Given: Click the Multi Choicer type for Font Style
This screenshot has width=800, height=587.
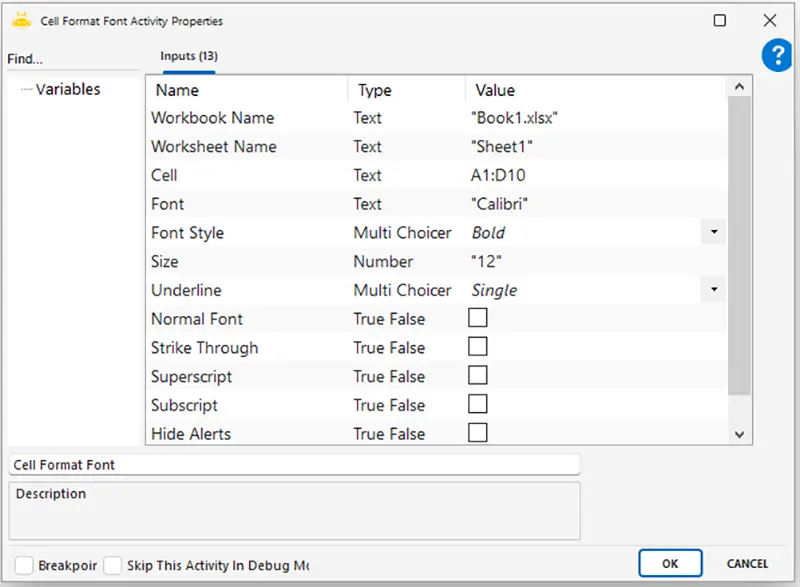Looking at the screenshot, I should tap(403, 233).
